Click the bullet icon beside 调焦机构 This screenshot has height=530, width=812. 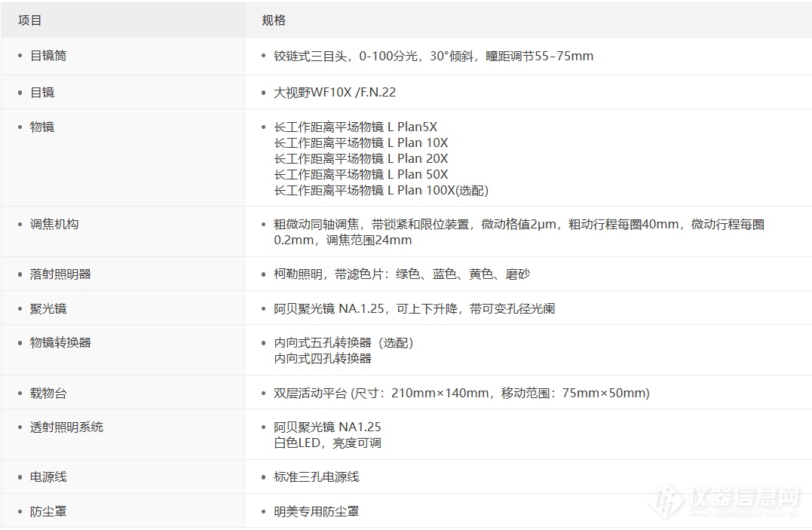coord(18,224)
